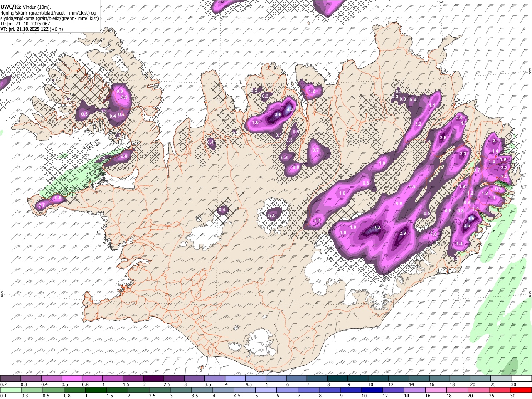Select the '2.2' snowfall value on the map
This screenshot has height=399, width=532.
click(x=504, y=167)
